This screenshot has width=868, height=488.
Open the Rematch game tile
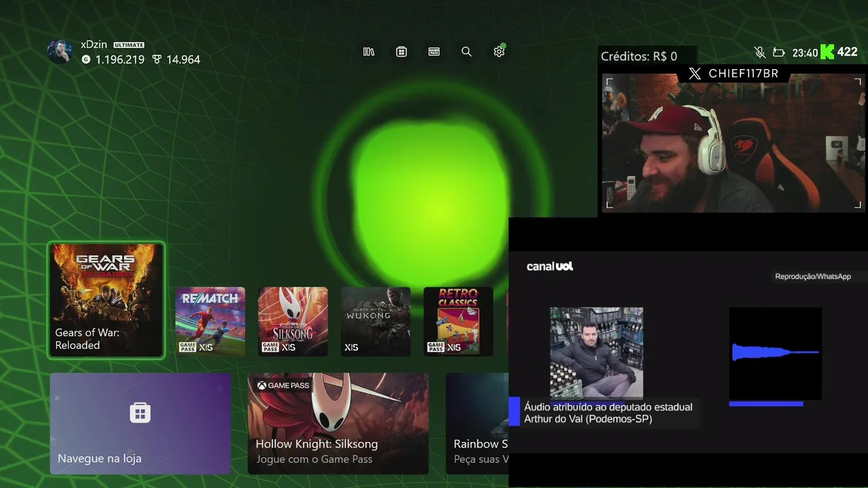coord(210,321)
